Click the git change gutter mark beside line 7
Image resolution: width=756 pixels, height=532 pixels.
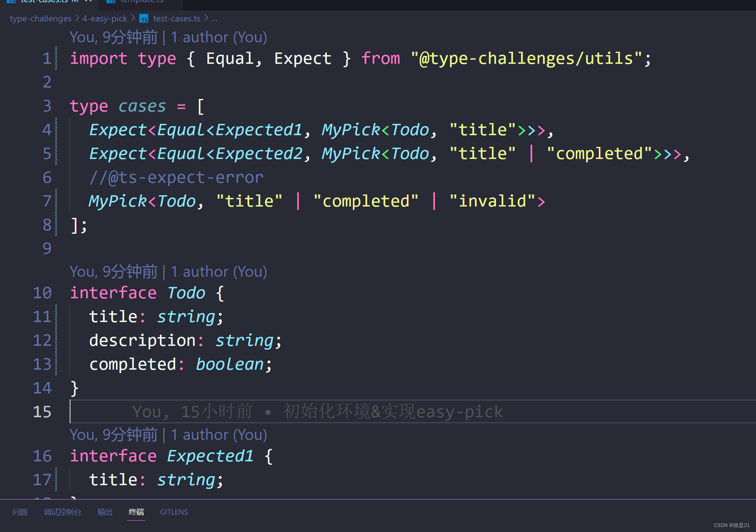pyautogui.click(x=55, y=200)
